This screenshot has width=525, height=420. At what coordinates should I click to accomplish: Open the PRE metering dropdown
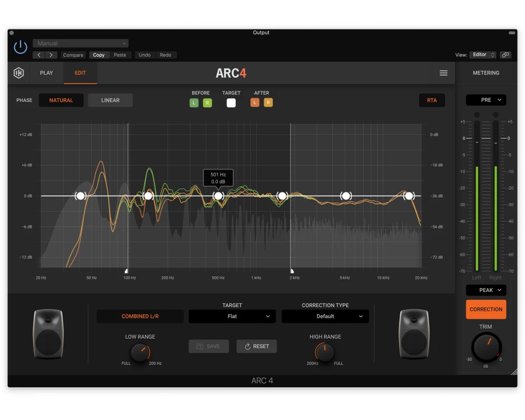pos(486,100)
